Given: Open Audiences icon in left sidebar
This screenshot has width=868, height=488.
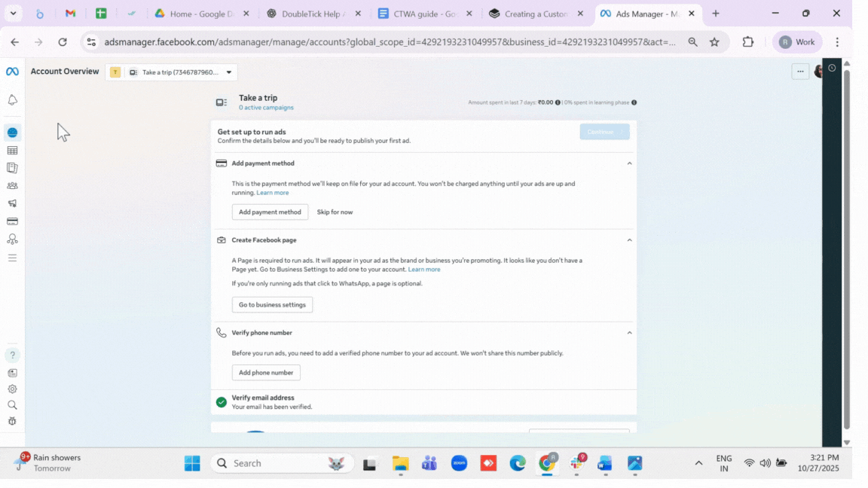Looking at the screenshot, I should (x=12, y=185).
